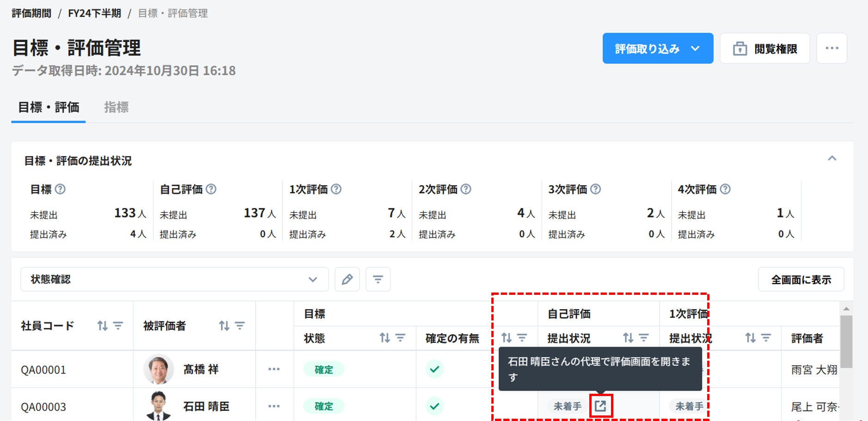Click help icon next to 自己評価
The image size is (868, 421).
[211, 189]
